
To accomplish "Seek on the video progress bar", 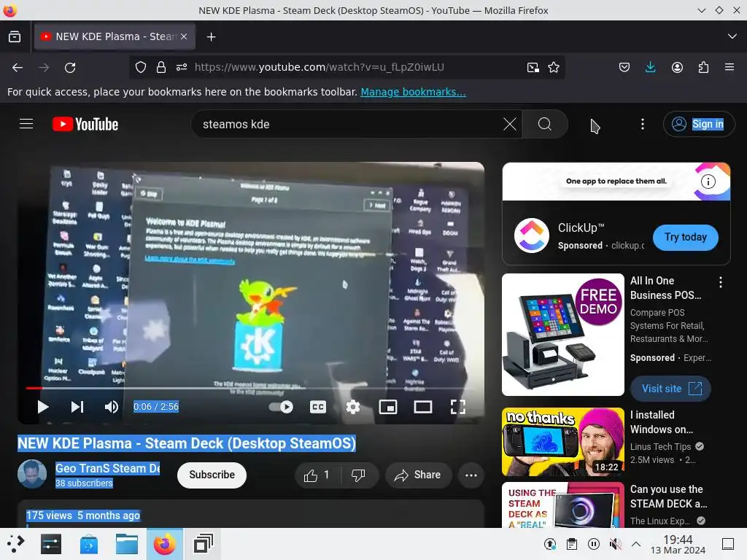I will pyautogui.click(x=251, y=388).
